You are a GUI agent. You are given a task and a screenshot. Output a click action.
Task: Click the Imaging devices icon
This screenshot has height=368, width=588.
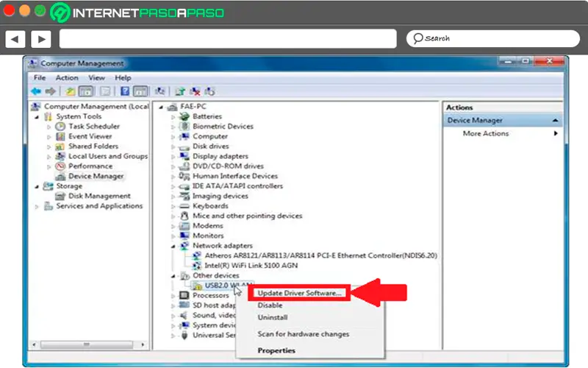(184, 196)
